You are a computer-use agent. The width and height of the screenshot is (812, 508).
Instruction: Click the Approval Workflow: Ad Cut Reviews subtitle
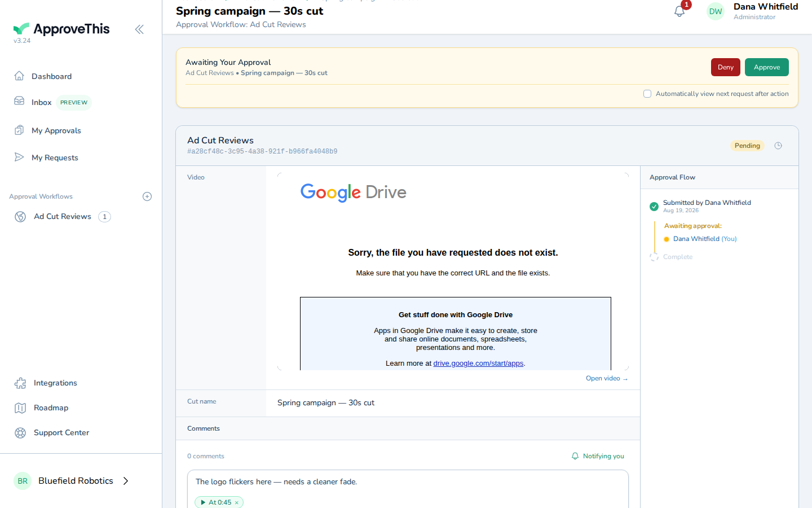(x=241, y=25)
